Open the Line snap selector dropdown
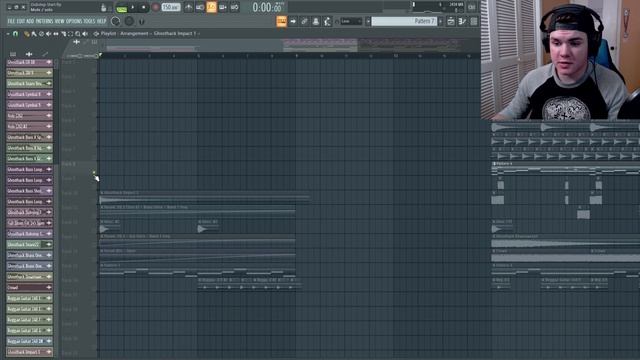Screen dimensions: 640x360 click(351, 21)
